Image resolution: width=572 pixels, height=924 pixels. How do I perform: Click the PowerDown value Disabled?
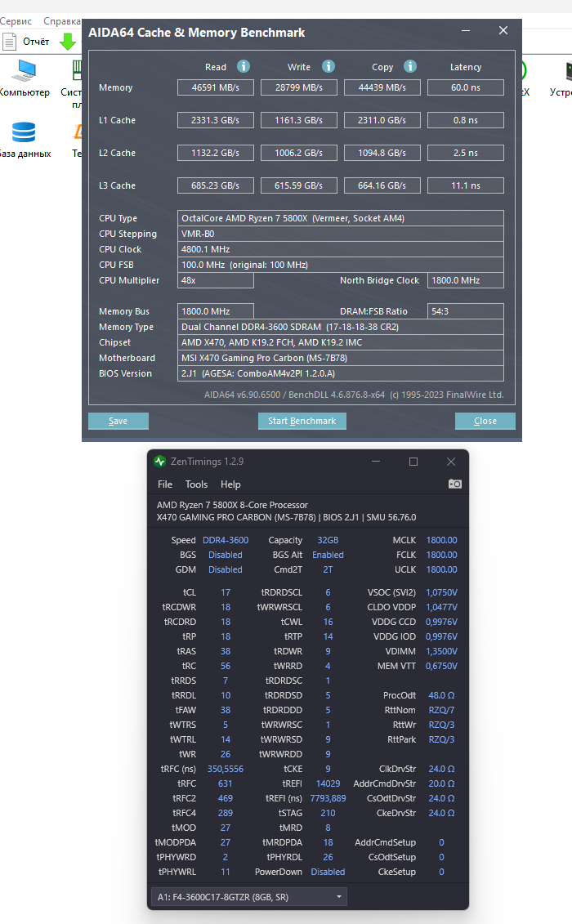click(x=328, y=873)
